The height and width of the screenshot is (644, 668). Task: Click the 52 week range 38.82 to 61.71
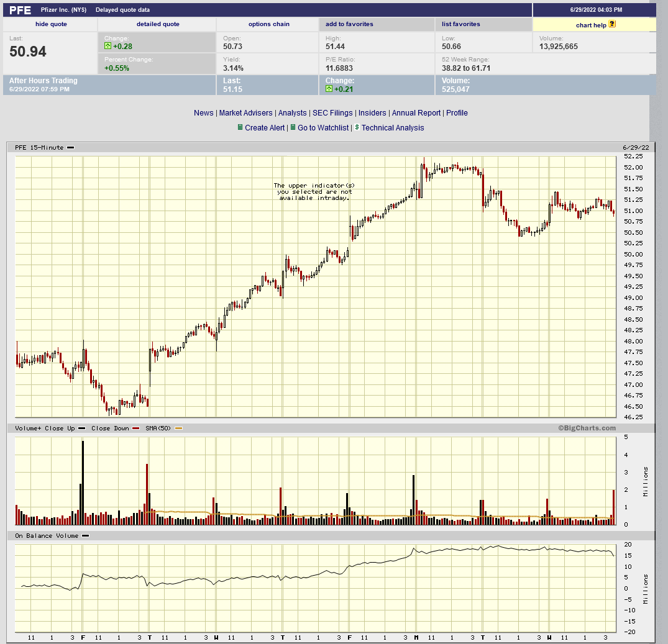[x=466, y=68]
